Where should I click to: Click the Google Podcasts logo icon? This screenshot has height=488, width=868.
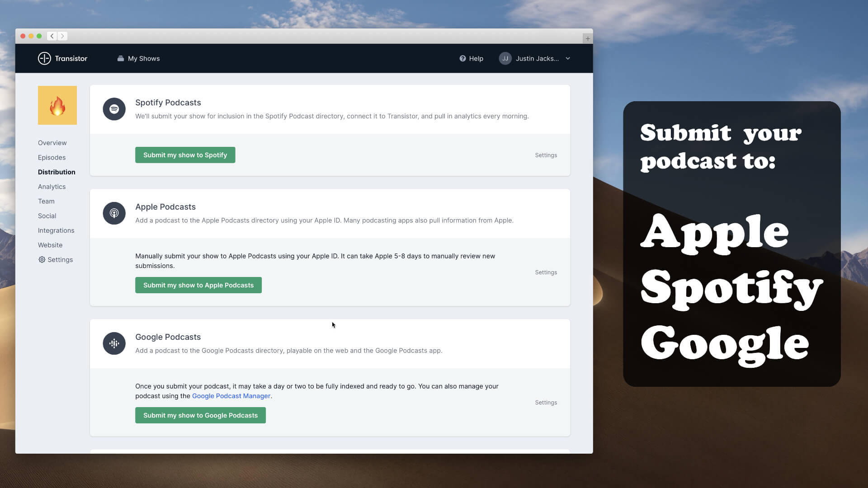(x=114, y=343)
